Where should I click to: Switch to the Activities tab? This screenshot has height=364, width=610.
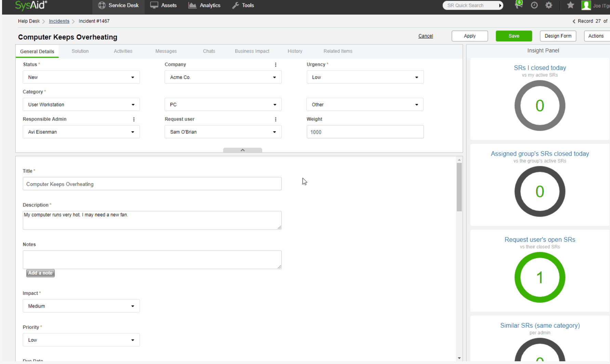[x=123, y=51]
